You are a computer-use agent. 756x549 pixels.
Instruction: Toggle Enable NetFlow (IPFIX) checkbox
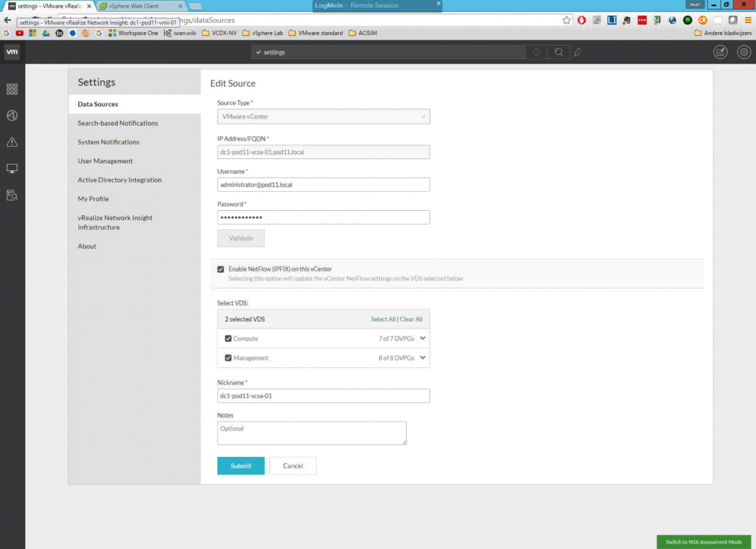(x=221, y=269)
